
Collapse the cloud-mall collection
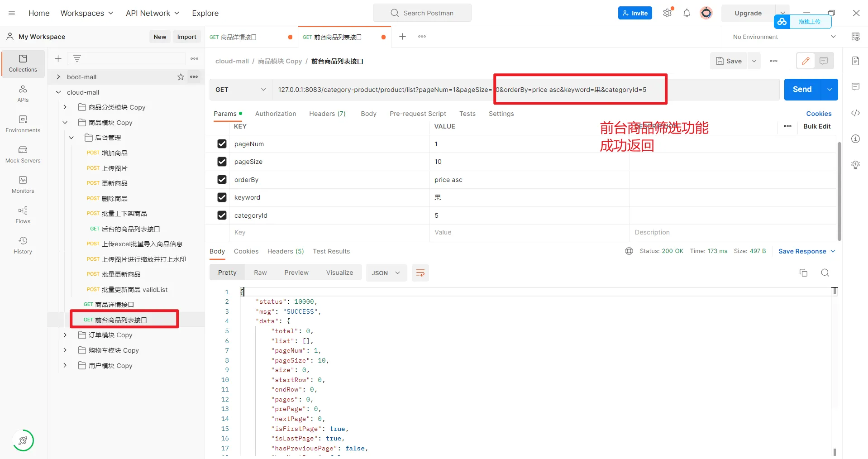[x=58, y=92]
